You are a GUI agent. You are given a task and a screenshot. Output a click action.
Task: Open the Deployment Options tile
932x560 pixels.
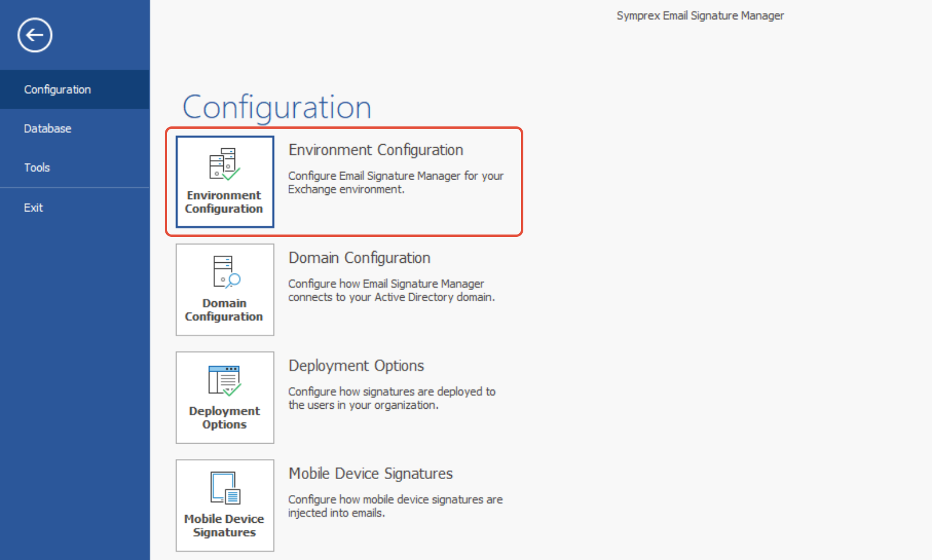[225, 398]
